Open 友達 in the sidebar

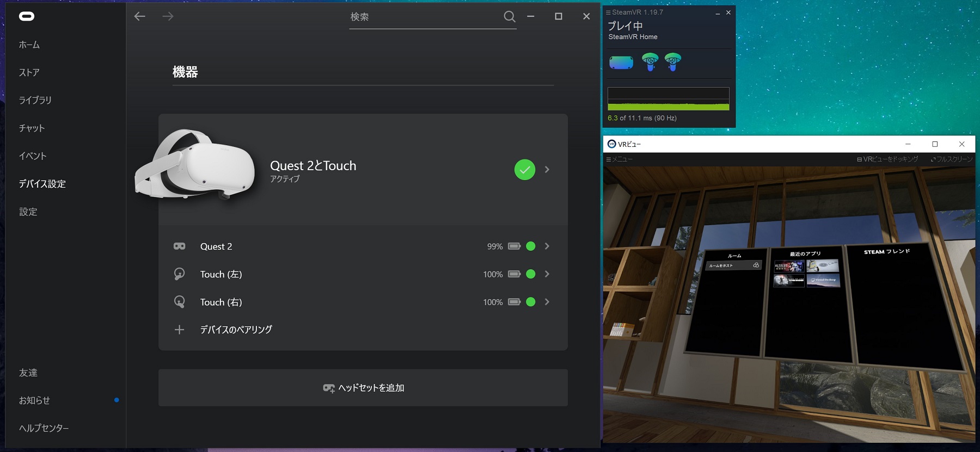pos(28,373)
